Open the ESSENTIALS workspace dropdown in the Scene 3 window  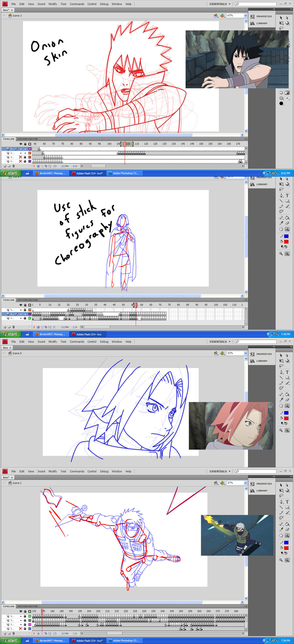[220, 4]
